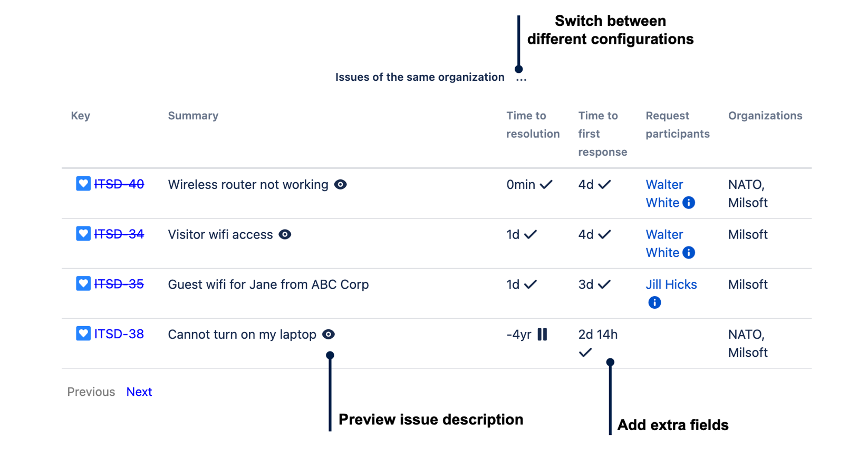
Task: Click the issue type icon beside ITSD-34
Action: [x=83, y=234]
